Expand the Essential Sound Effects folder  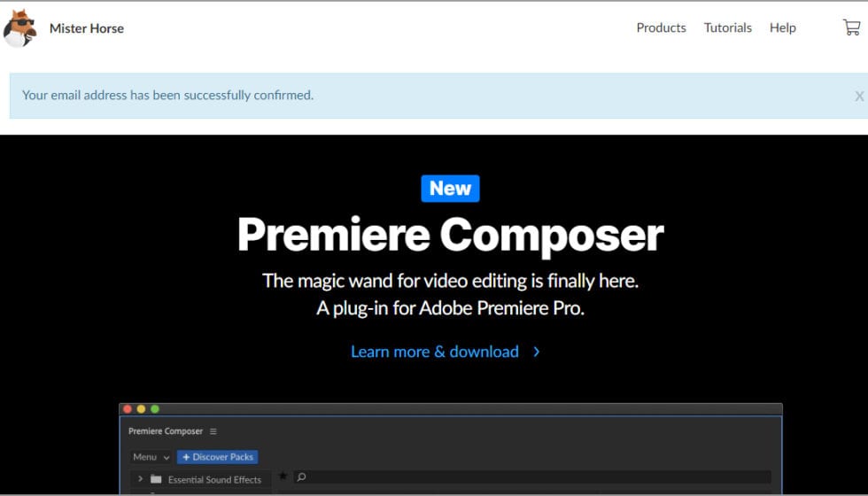click(x=140, y=479)
